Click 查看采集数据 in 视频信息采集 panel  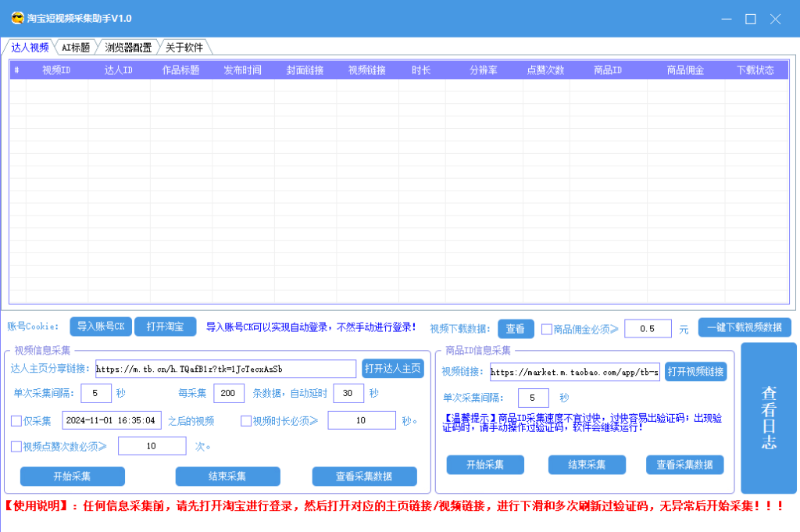point(364,477)
